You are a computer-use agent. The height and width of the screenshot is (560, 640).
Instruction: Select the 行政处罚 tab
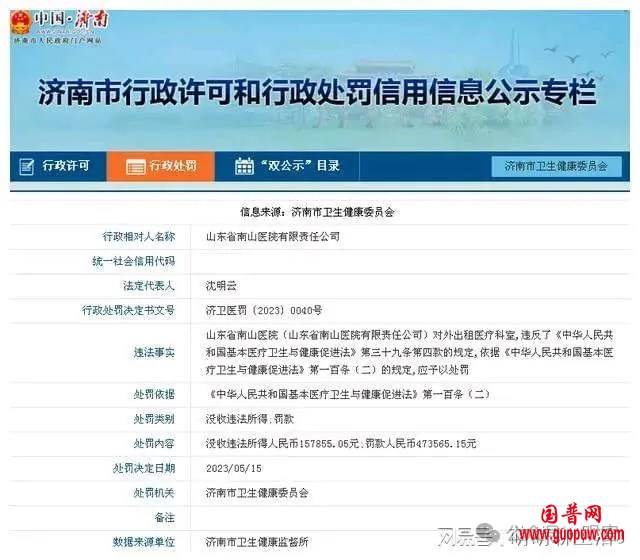click(160, 166)
